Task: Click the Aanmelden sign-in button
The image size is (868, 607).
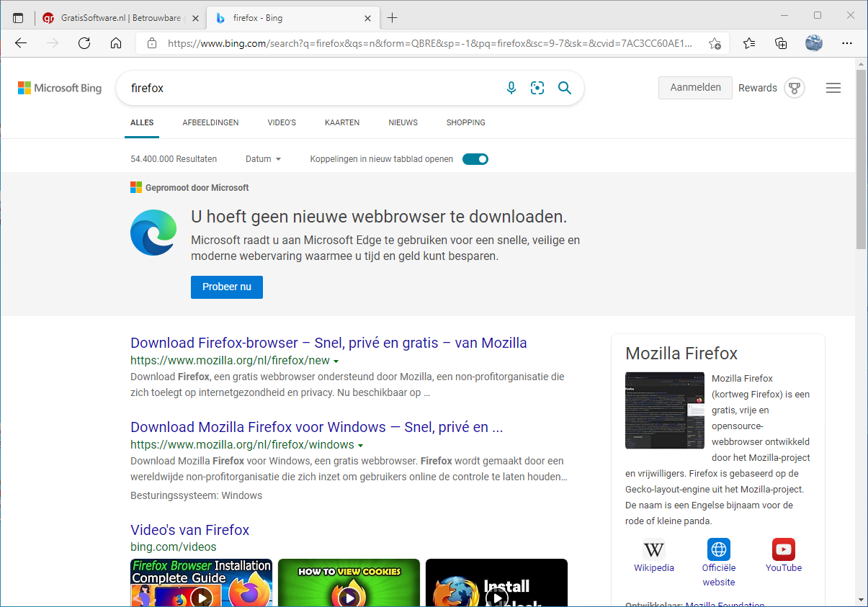Action: (695, 87)
